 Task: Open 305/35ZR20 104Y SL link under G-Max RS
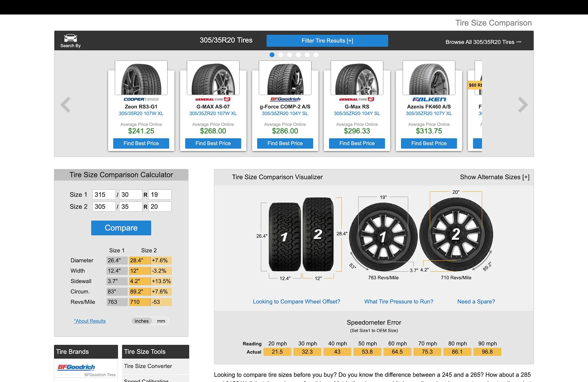tap(357, 114)
